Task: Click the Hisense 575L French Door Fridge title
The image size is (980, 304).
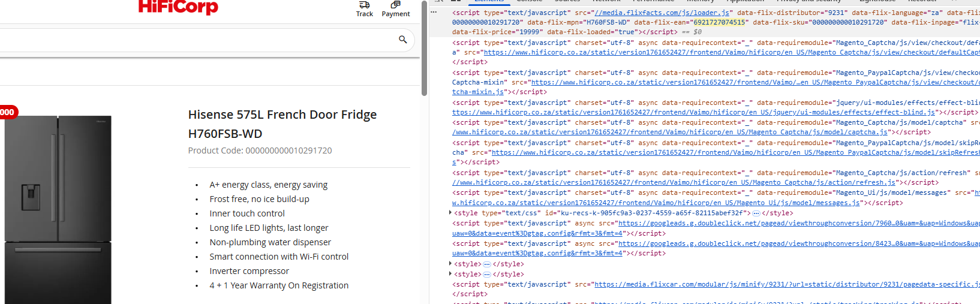Action: [x=282, y=115]
